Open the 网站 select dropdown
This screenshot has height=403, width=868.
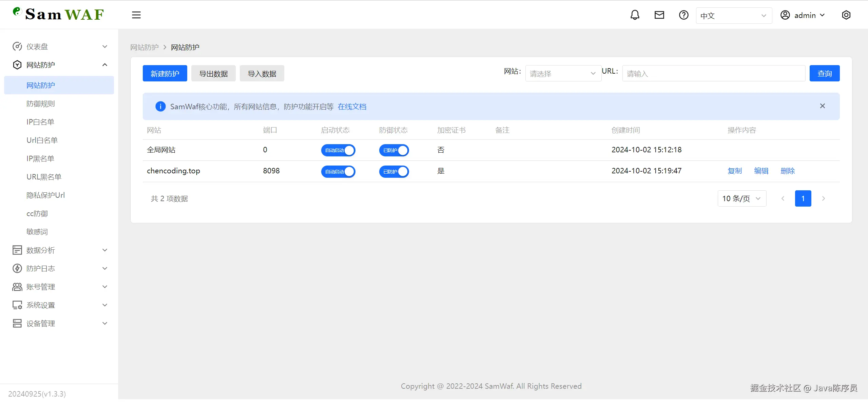point(563,74)
